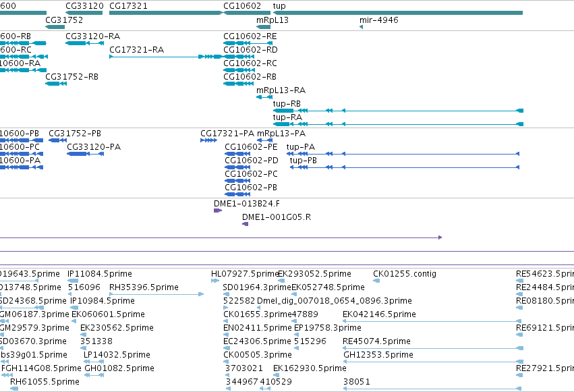Image resolution: width=574 pixels, height=392 pixels.
Task: Click the EK230562.5prime EST label
Action: tap(117, 328)
